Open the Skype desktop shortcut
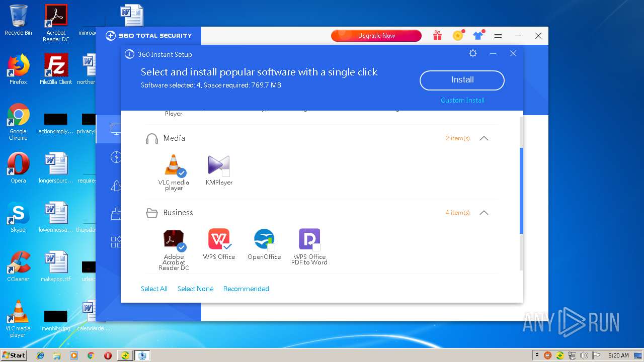644x362 pixels. coord(18,217)
